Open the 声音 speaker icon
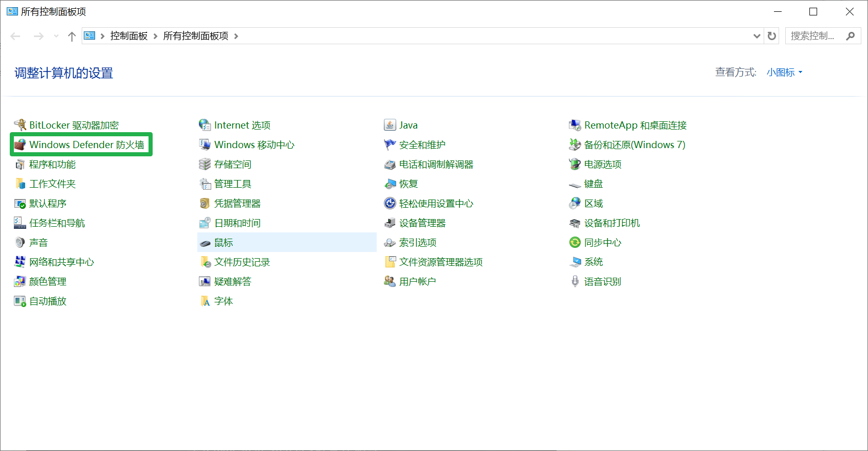The height and width of the screenshot is (451, 868). pos(20,242)
